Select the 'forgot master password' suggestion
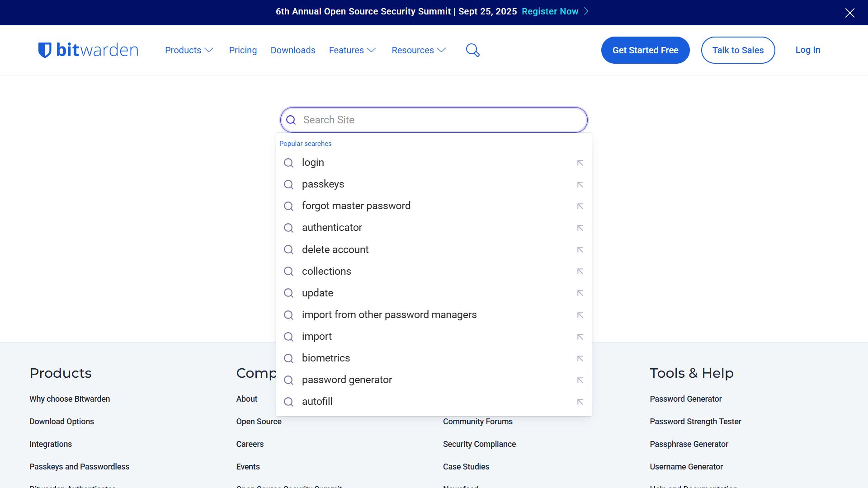Screen dimensions: 868x488 tap(356, 206)
